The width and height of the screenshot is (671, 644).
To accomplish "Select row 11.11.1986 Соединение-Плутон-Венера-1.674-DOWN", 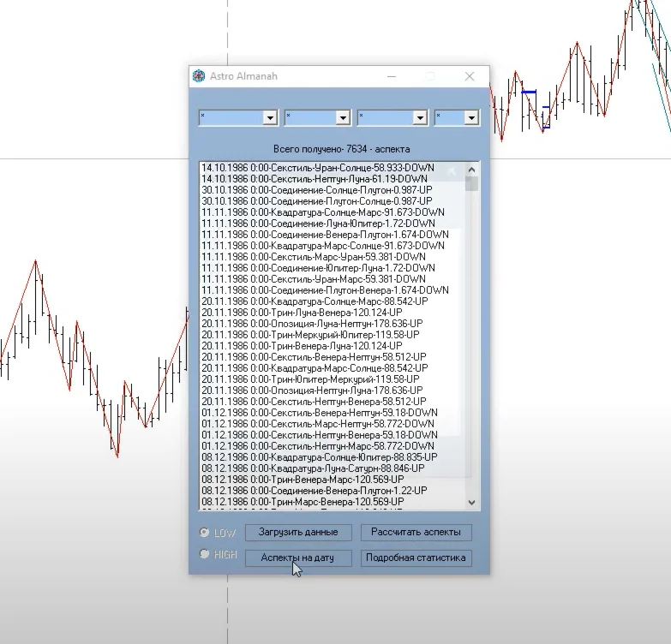I will tap(333, 290).
